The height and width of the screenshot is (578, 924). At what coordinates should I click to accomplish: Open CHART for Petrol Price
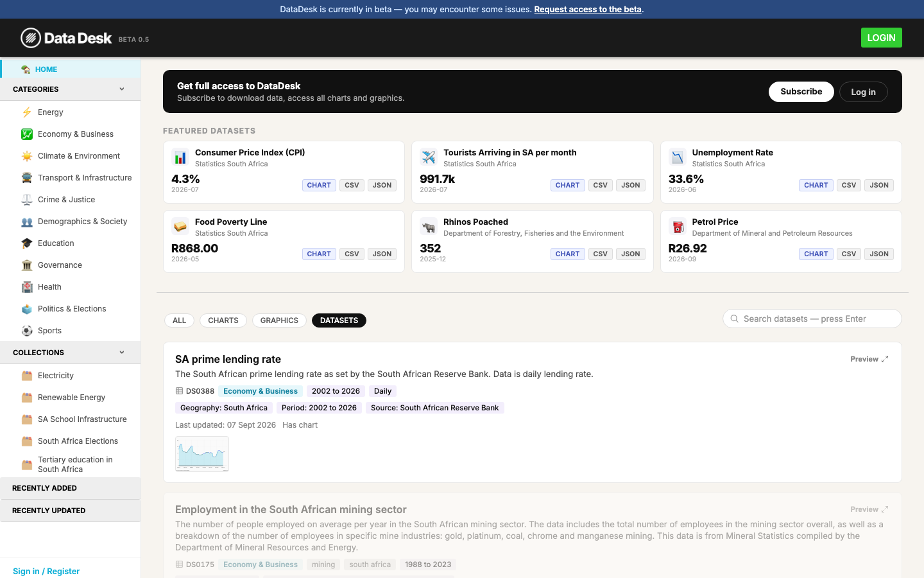[x=816, y=254]
